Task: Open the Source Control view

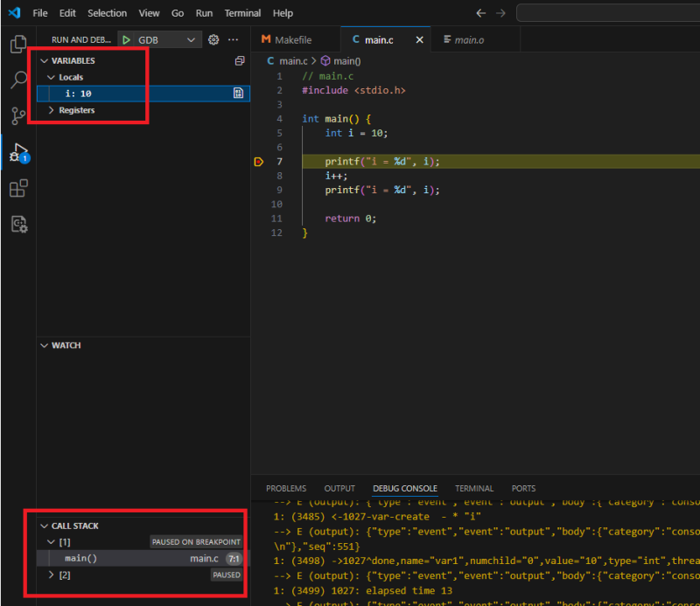Action: (18, 115)
